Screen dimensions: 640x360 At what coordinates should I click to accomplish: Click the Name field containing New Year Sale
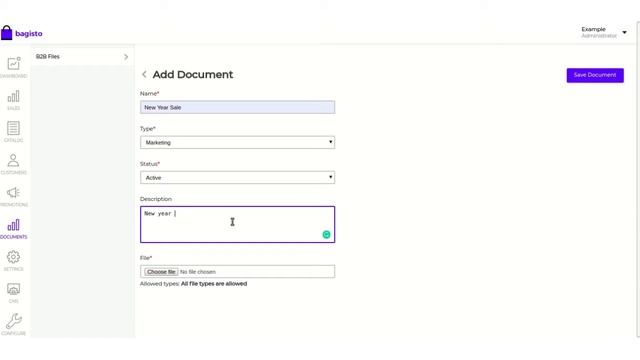[x=238, y=107]
